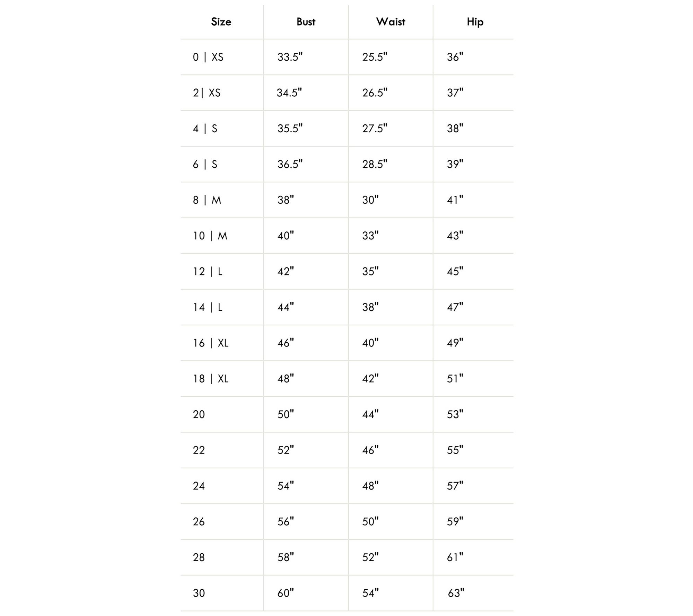Click the 18 | XL size label
This screenshot has height=616, width=693.
point(211,379)
